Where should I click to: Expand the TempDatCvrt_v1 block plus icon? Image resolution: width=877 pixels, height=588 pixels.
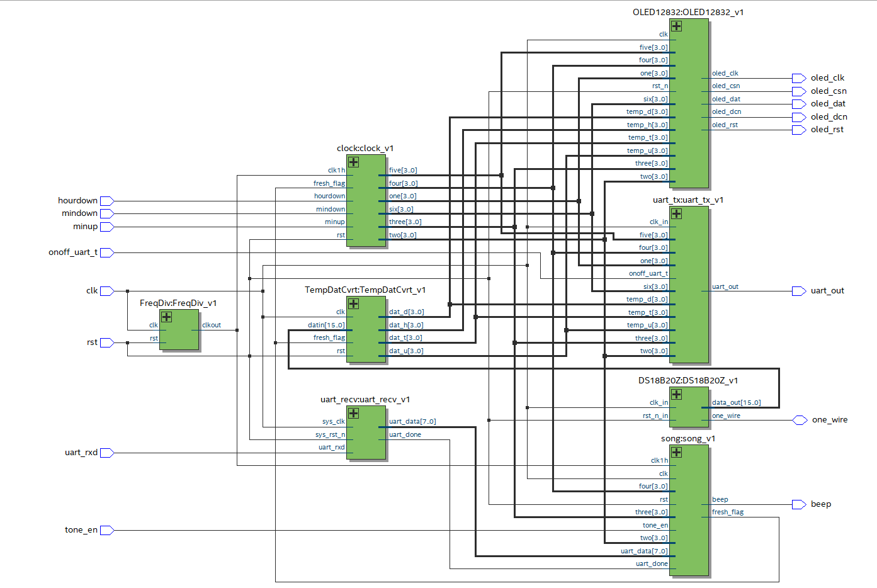353,303
